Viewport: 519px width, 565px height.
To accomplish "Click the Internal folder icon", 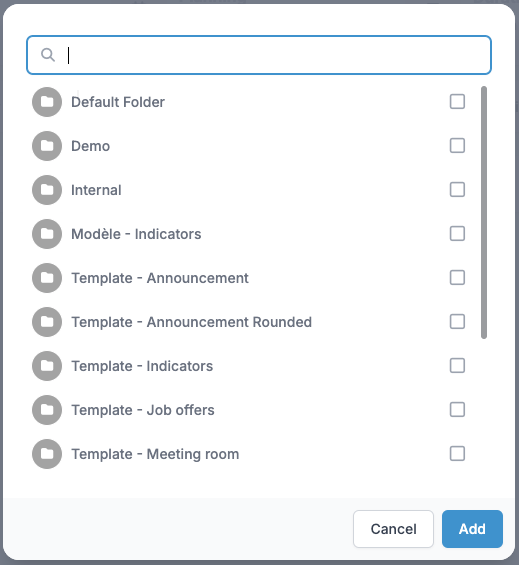I will click(47, 190).
